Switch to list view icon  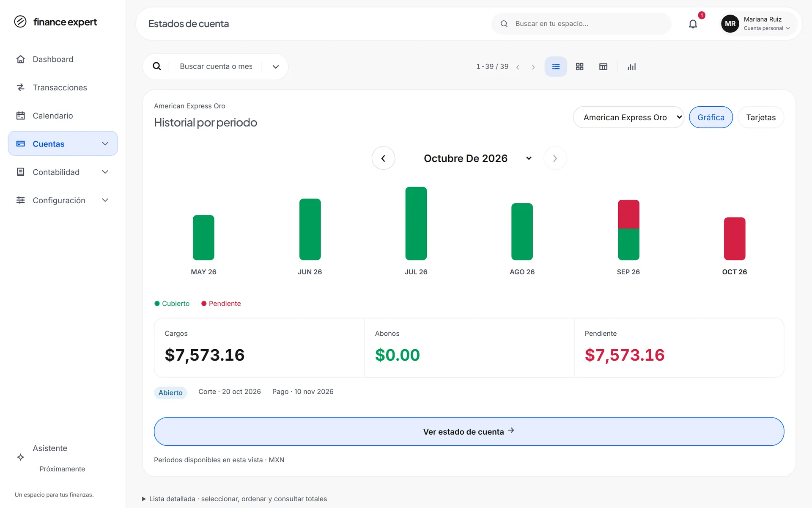click(556, 66)
